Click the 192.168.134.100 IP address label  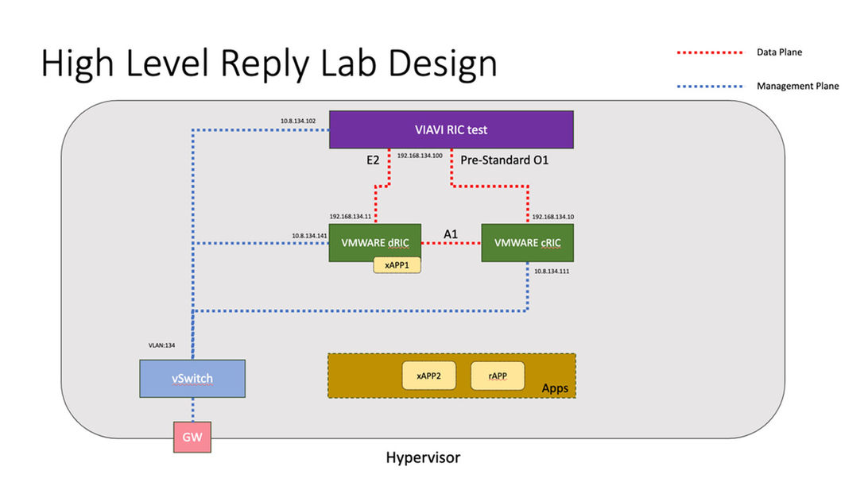coord(419,156)
